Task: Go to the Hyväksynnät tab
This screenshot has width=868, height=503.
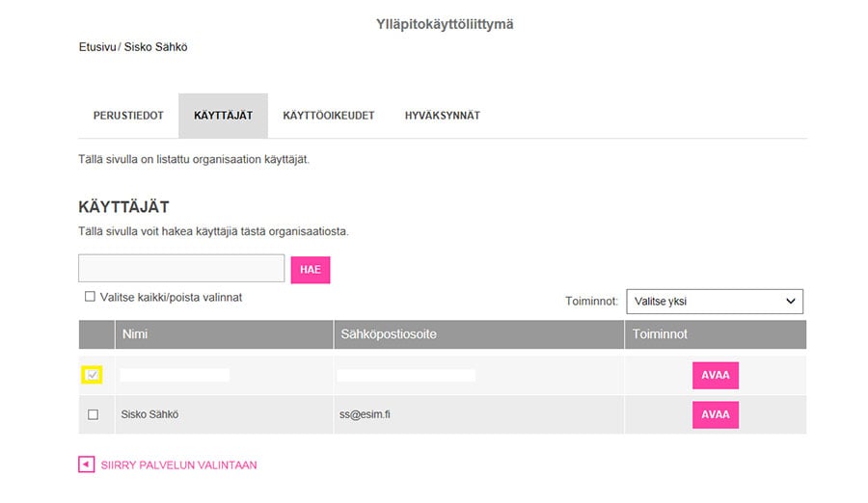Action: (443, 116)
